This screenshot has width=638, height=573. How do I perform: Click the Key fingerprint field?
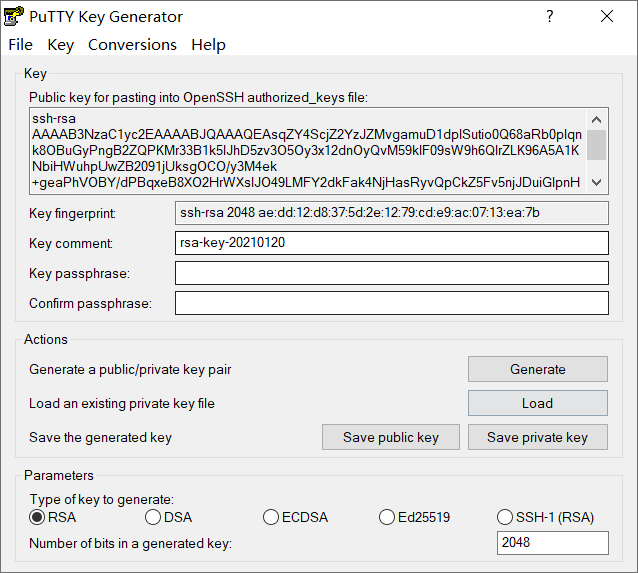tap(392, 213)
